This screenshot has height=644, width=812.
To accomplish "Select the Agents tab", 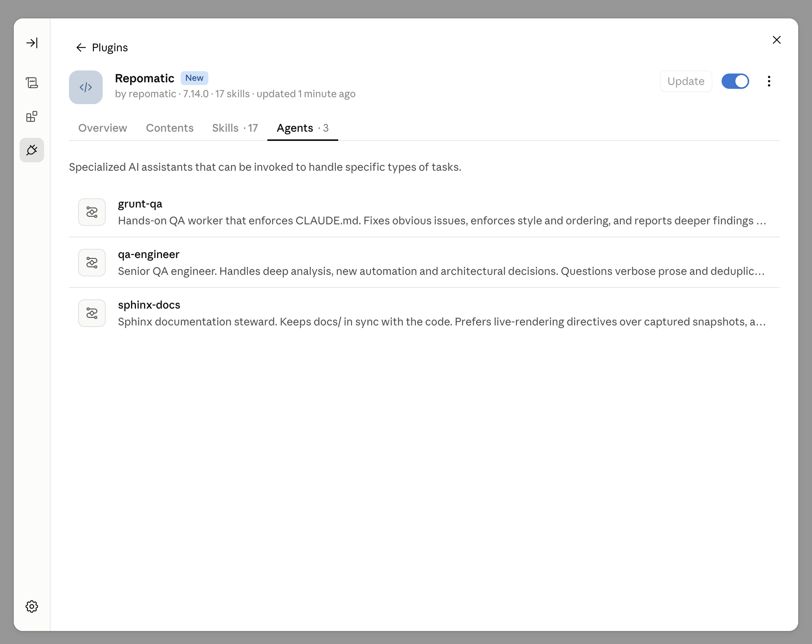I will [303, 128].
